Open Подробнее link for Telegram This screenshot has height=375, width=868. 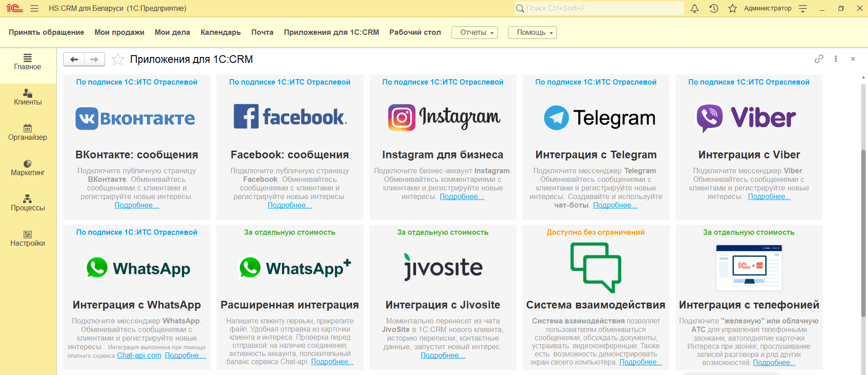(x=615, y=205)
